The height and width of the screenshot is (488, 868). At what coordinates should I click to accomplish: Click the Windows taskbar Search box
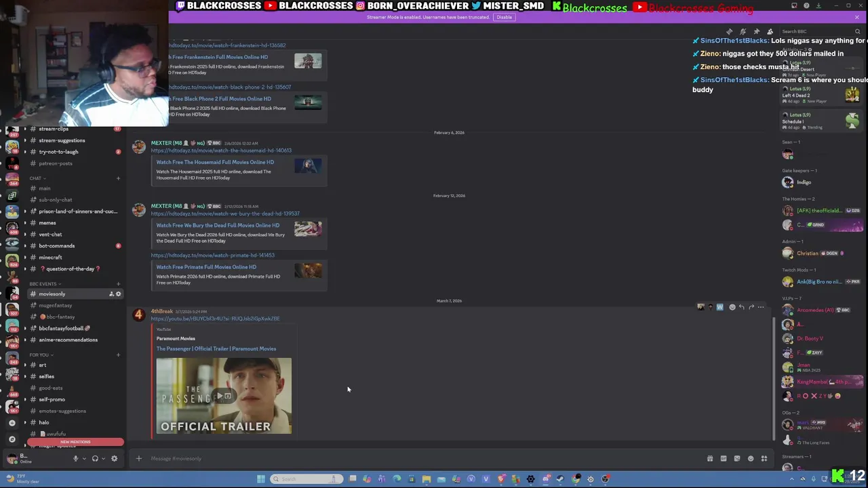(306, 479)
